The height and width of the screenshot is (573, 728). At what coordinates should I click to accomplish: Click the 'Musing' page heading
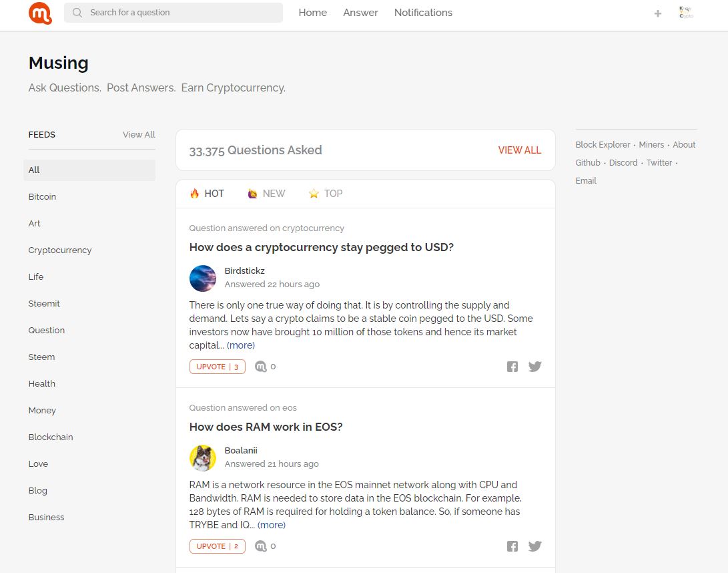59,63
